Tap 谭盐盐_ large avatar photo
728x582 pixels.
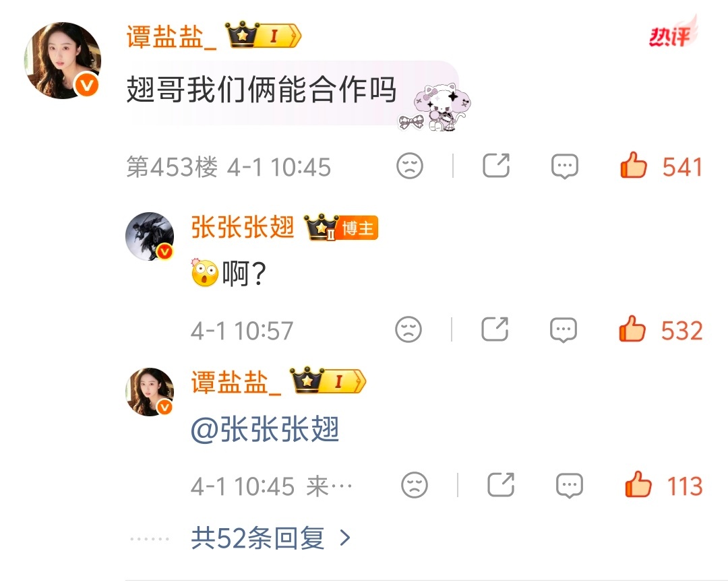click(x=63, y=61)
